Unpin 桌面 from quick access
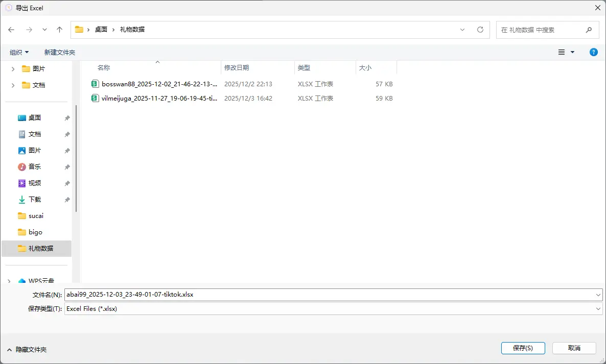Viewport: 606px width, 364px height. click(67, 118)
